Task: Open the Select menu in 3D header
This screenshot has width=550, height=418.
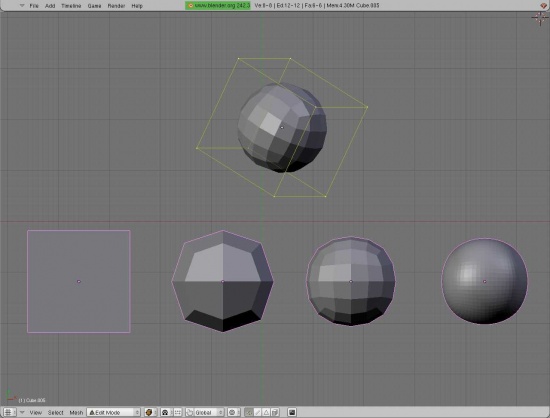Action: tap(55, 412)
